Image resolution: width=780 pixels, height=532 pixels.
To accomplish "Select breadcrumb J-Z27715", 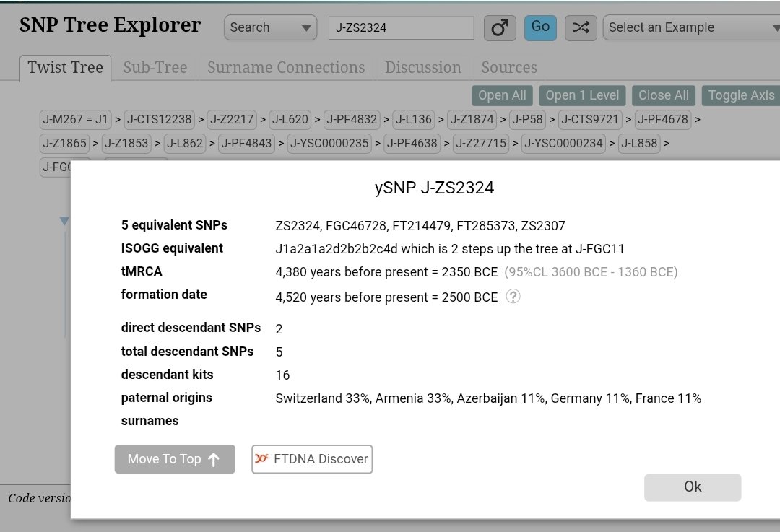I will point(481,144).
